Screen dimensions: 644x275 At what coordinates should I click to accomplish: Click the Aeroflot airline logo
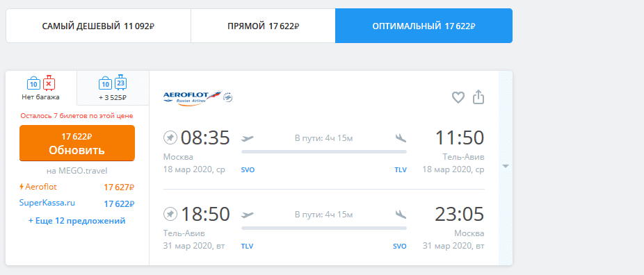[x=193, y=97]
